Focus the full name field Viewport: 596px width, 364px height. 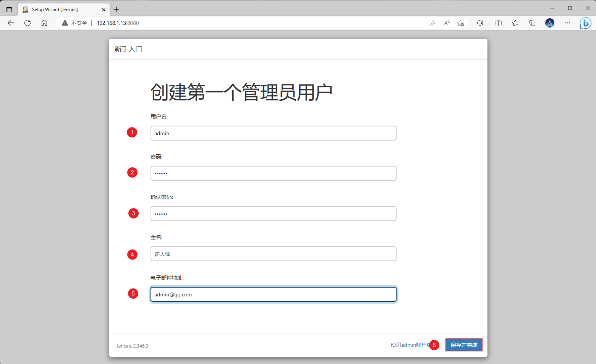(x=274, y=254)
